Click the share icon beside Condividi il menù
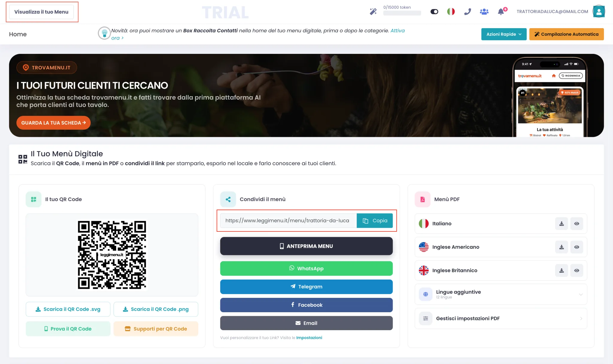The width and height of the screenshot is (613, 364). 228,199
